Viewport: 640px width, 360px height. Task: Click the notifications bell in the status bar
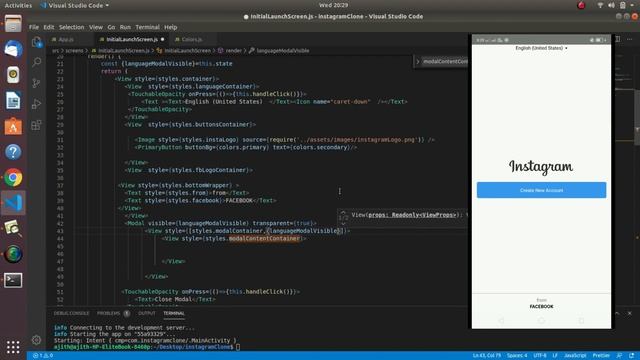pos(631,356)
